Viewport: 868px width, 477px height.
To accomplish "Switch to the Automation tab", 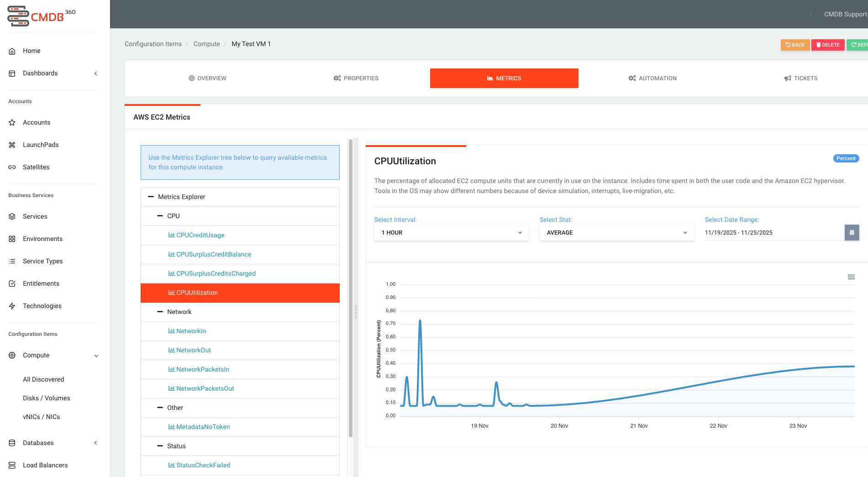I will [x=652, y=79].
